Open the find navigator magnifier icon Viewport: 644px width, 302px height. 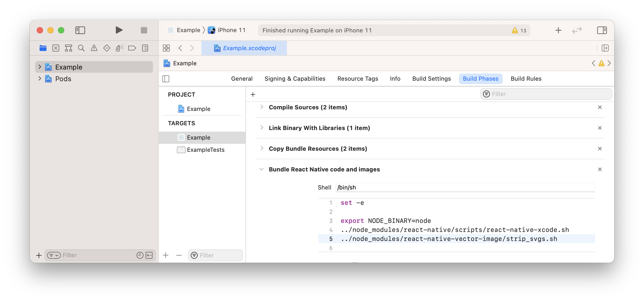tap(81, 48)
